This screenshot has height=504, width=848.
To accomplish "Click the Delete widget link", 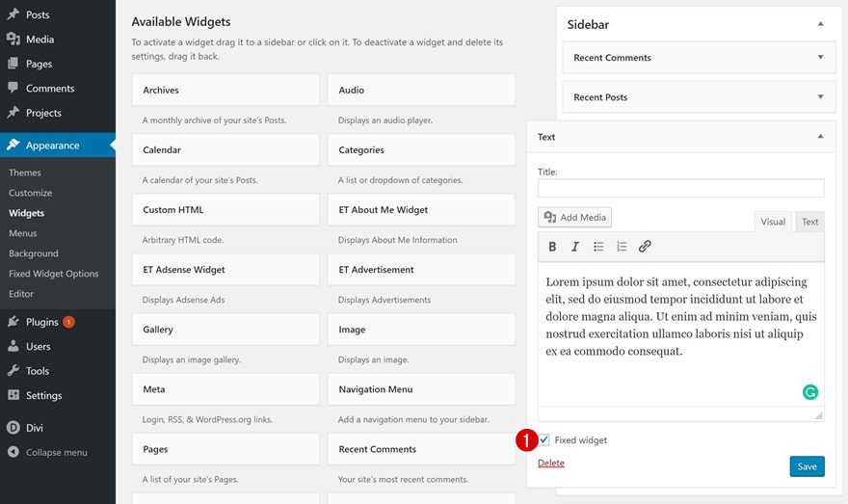I will click(551, 464).
